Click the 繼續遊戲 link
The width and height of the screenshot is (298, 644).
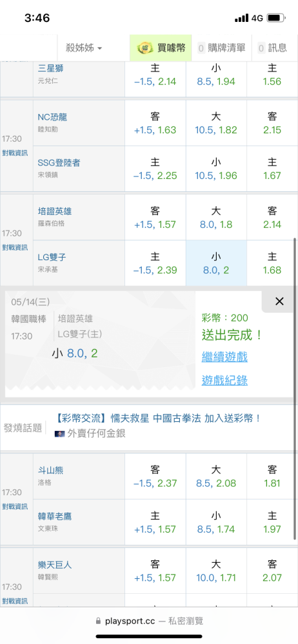pos(224,357)
